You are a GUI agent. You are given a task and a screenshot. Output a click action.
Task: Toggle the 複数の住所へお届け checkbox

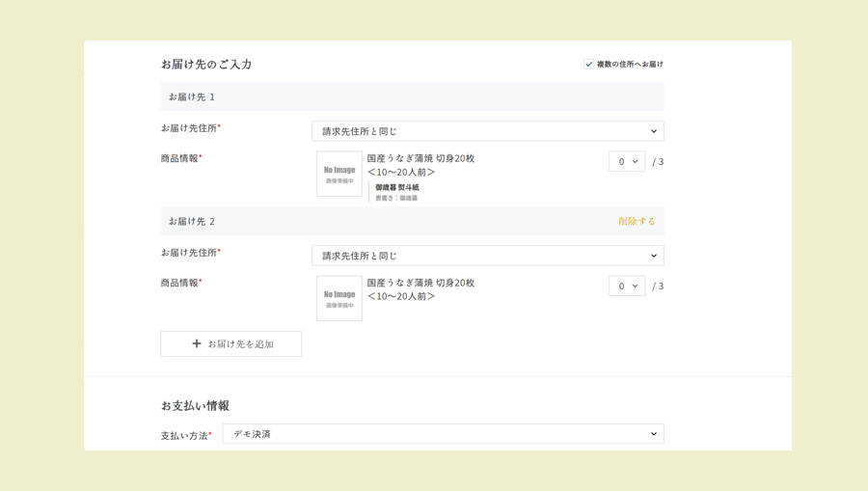pos(588,65)
